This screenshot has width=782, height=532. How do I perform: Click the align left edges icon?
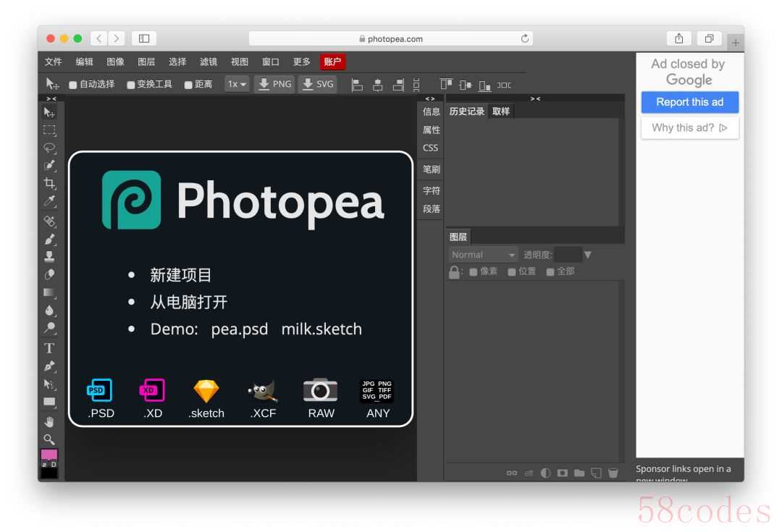[x=356, y=85]
